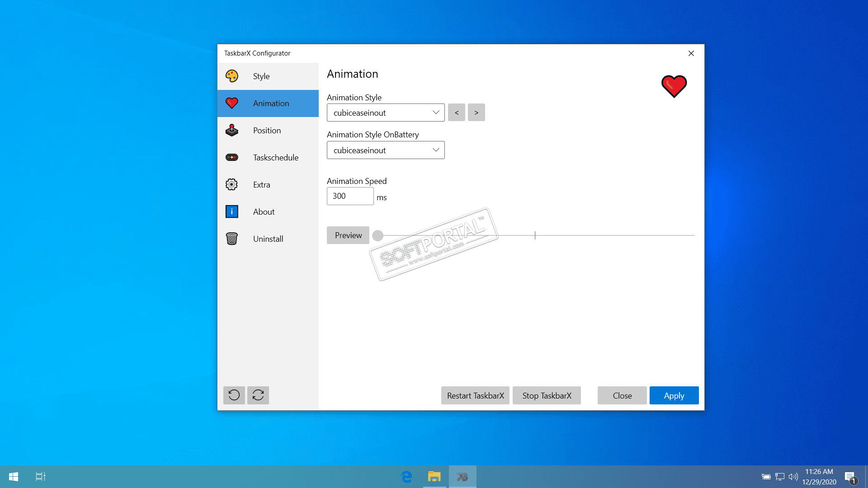Image resolution: width=868 pixels, height=488 pixels.
Task: Open Microsoft Edge from the taskbar
Action: [x=406, y=477]
